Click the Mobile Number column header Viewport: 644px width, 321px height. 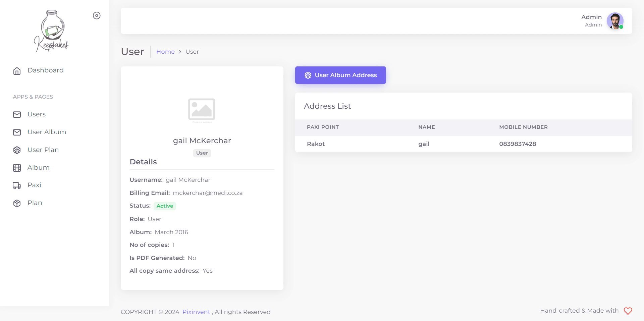pyautogui.click(x=523, y=127)
